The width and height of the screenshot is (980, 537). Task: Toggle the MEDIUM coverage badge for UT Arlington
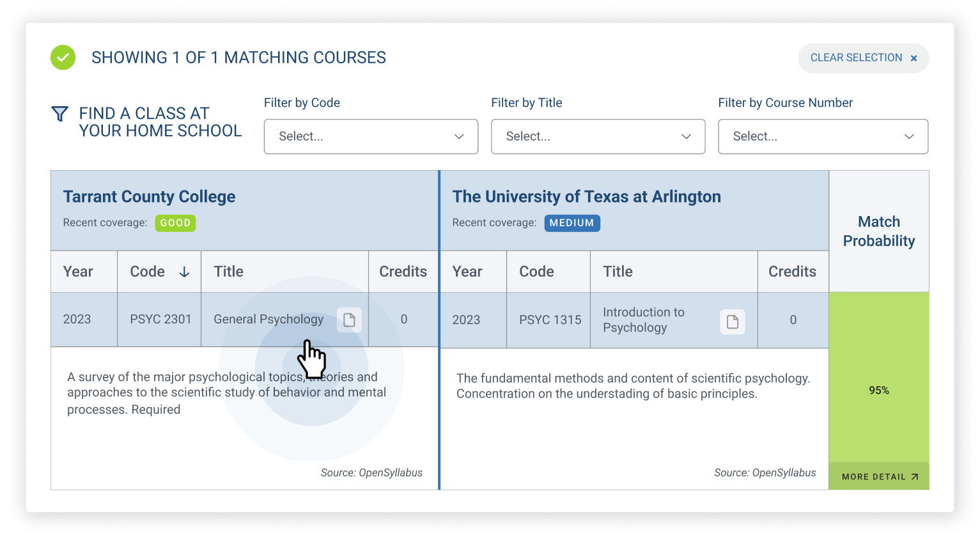tap(572, 223)
